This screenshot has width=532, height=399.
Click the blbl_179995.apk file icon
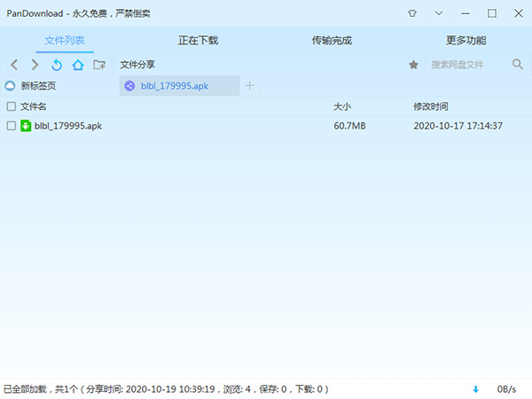26,126
